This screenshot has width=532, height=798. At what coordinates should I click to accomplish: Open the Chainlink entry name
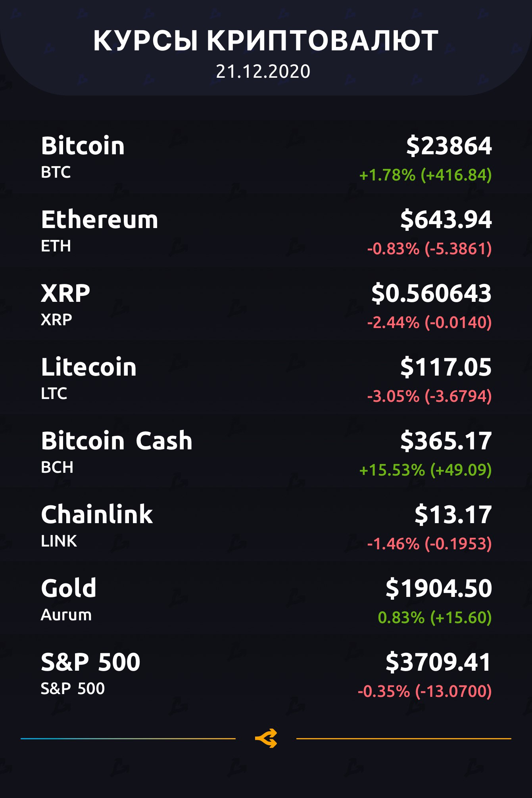97,514
